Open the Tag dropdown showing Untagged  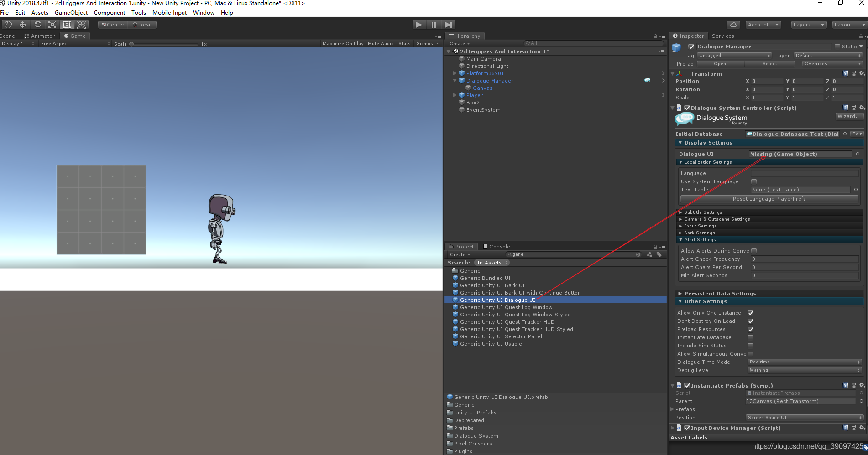(x=734, y=55)
